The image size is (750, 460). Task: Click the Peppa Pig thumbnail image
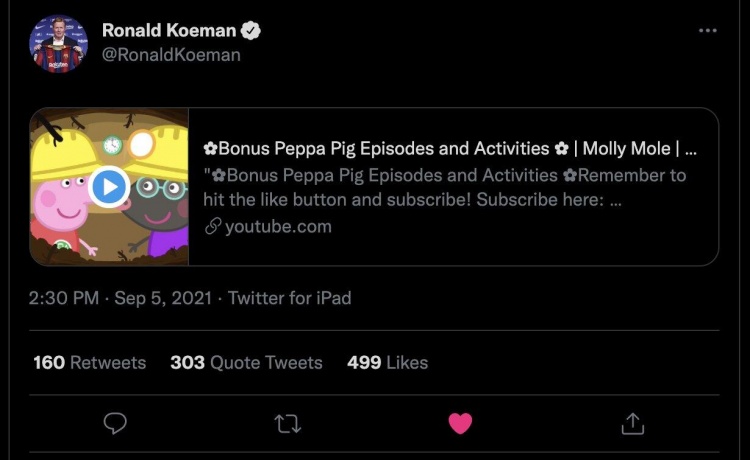click(109, 186)
